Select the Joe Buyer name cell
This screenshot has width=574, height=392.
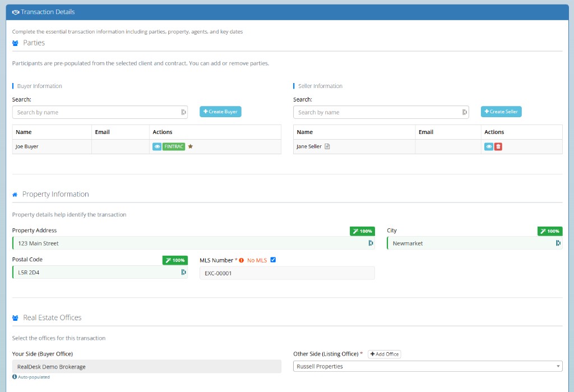[x=52, y=146]
